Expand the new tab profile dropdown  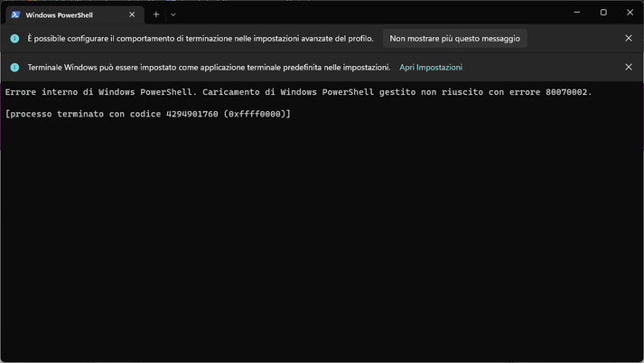[173, 14]
